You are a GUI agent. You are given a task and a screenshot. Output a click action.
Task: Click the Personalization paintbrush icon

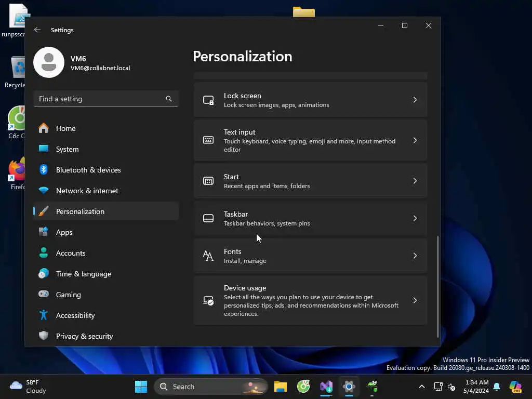[x=44, y=211]
